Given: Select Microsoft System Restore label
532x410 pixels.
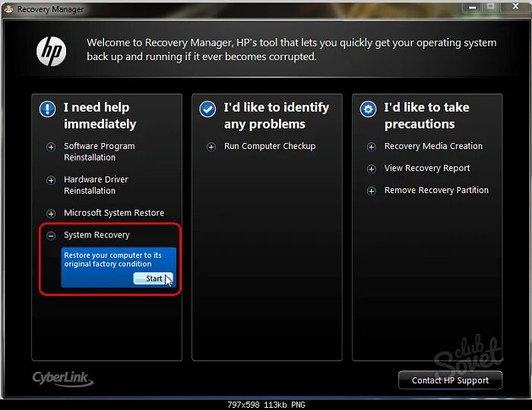Looking at the screenshot, I should tap(114, 213).
